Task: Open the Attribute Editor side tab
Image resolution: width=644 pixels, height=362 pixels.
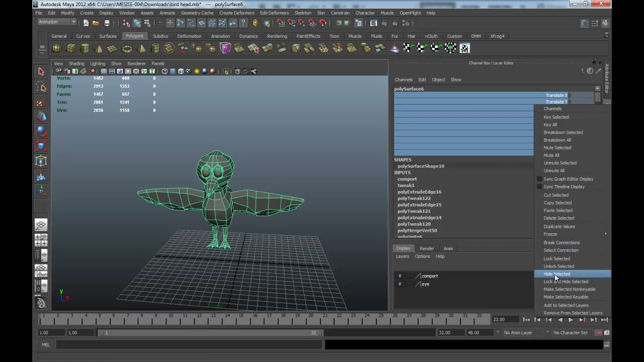Action: [x=607, y=78]
